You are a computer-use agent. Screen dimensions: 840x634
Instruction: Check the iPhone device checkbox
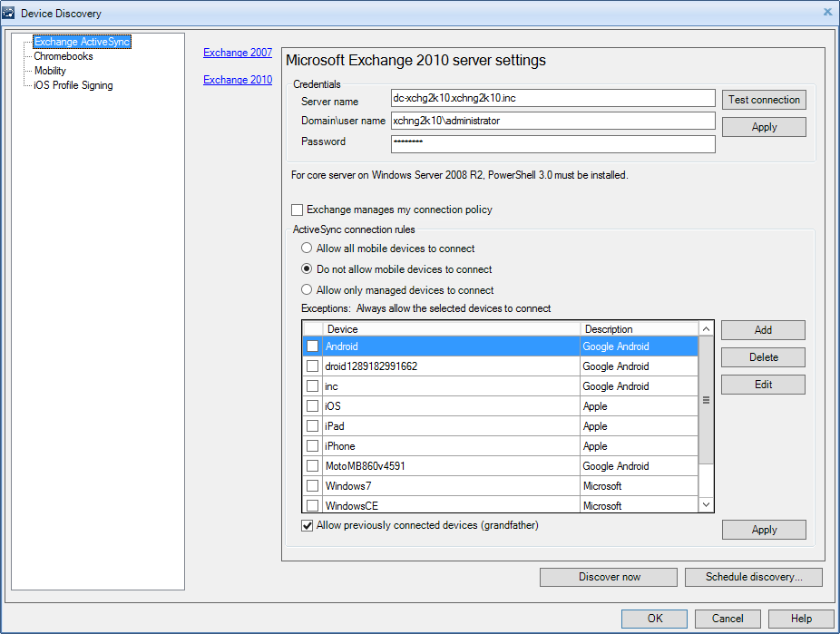tap(312, 446)
